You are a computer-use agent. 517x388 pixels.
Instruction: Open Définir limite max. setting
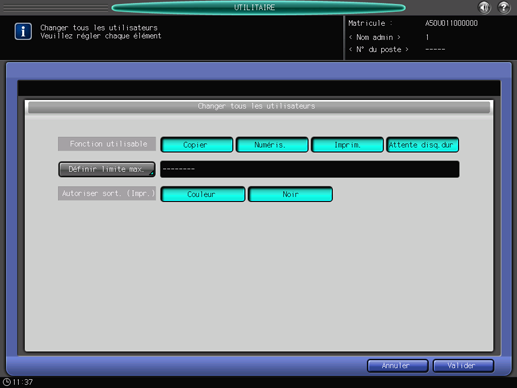[x=107, y=169]
